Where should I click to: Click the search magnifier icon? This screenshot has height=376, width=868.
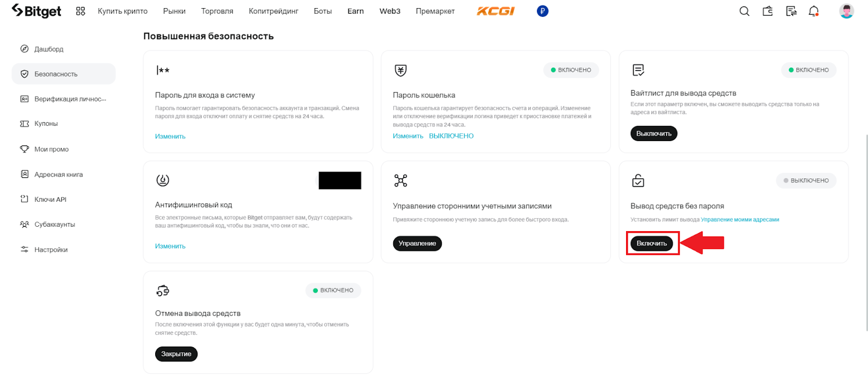click(744, 11)
